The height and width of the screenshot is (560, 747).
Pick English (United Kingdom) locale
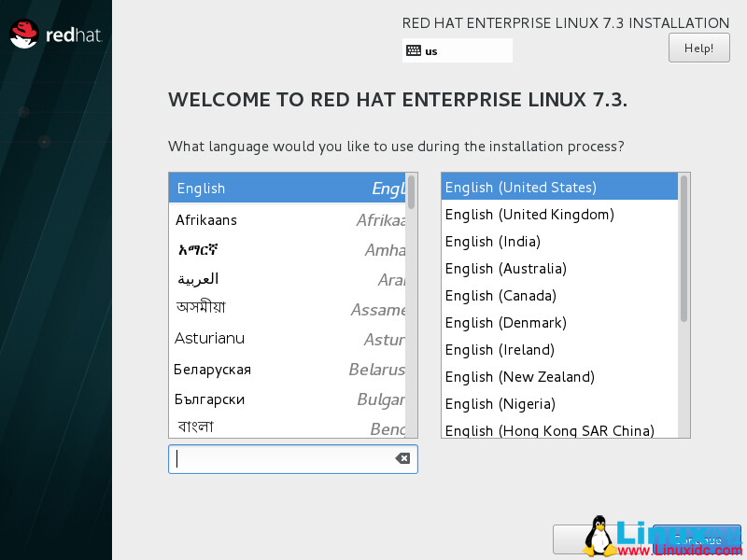pyautogui.click(x=529, y=214)
